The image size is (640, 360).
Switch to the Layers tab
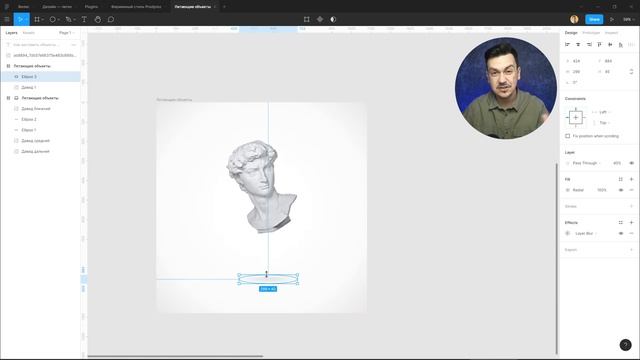pos(11,33)
